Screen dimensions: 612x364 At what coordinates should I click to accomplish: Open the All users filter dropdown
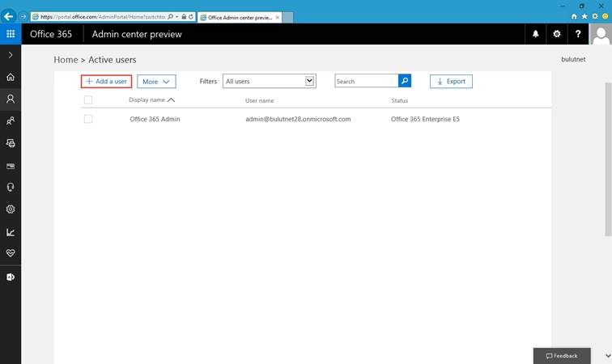pos(270,81)
